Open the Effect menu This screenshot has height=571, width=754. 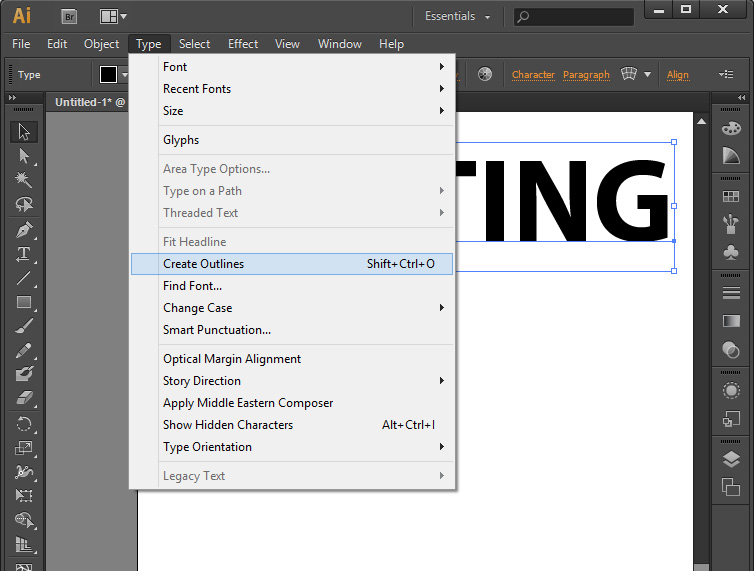(x=243, y=44)
